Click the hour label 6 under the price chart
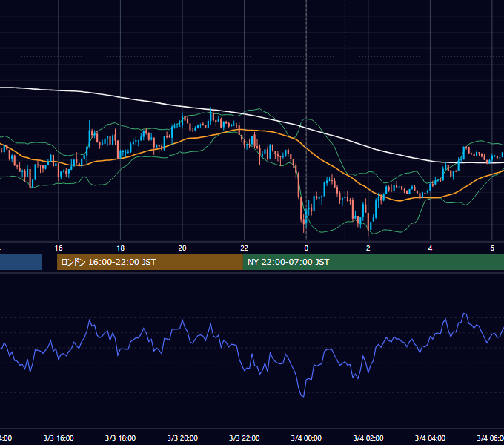 tap(492, 248)
